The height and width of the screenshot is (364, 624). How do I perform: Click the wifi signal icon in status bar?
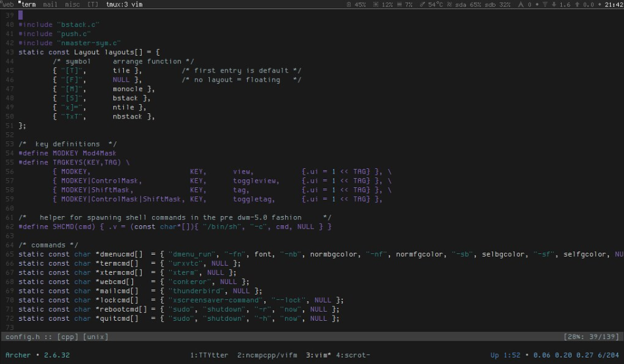[x=545, y=5]
